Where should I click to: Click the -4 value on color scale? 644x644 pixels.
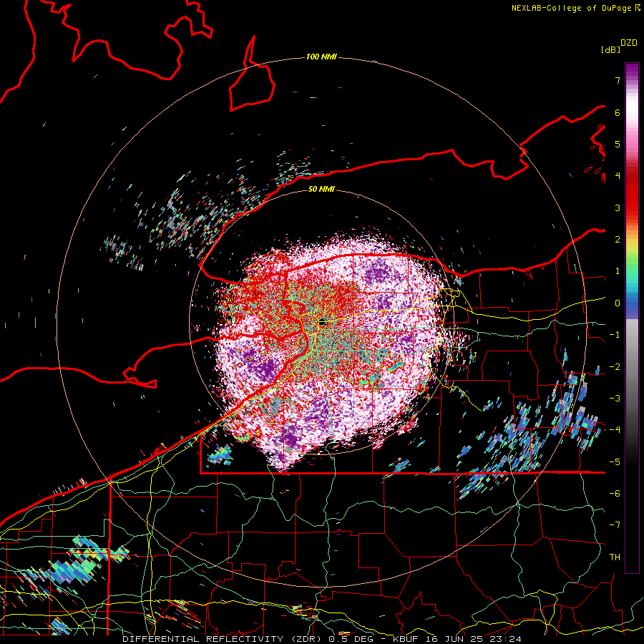tap(615, 430)
